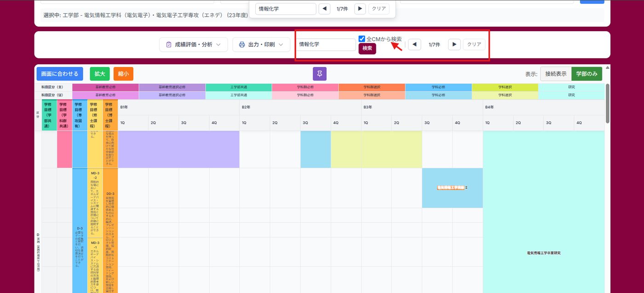Select the highlighted 電気情報工学実験 course cell
The height and width of the screenshot is (293, 644).
coord(452,188)
